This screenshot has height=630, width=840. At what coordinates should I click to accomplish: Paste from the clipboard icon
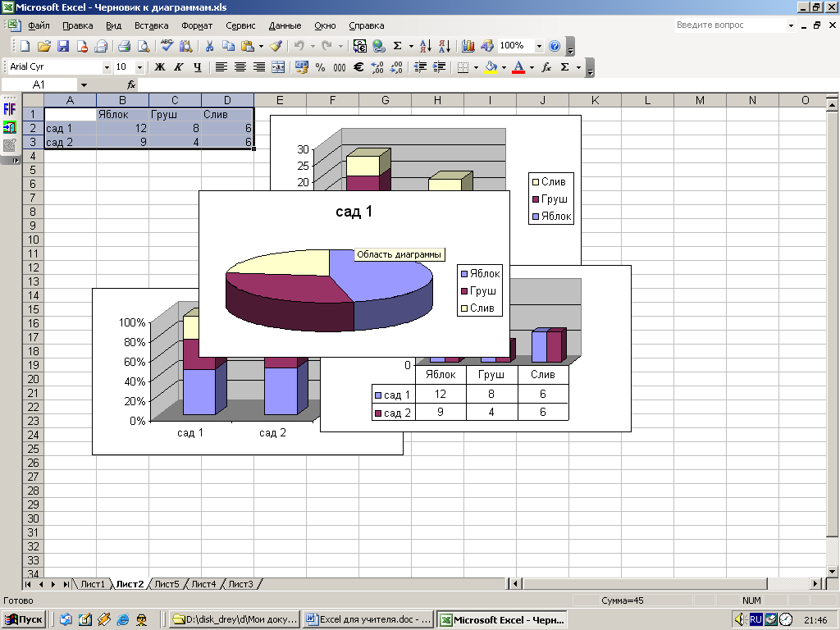tap(248, 46)
